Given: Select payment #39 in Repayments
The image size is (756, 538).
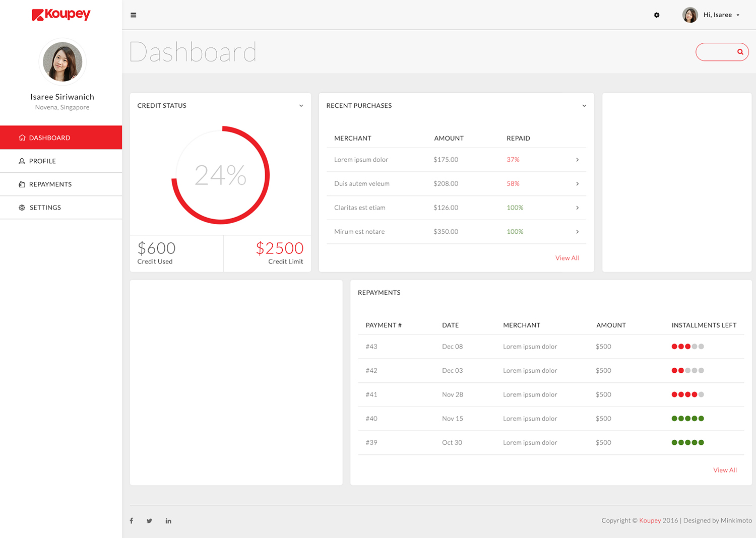Looking at the screenshot, I should click(371, 443).
